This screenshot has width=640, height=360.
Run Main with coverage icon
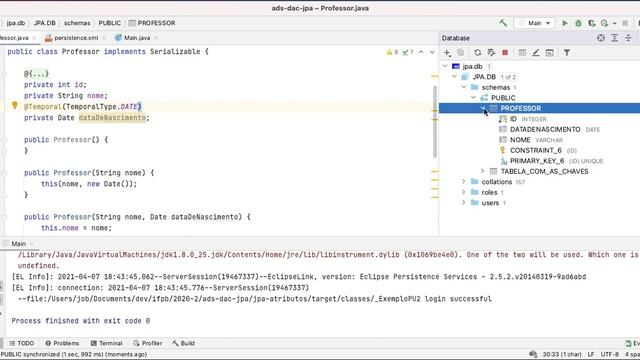click(x=591, y=23)
